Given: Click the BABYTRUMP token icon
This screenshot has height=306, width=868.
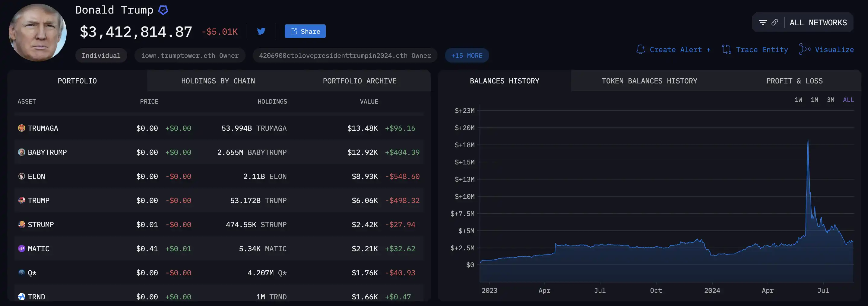Looking at the screenshot, I should tap(22, 152).
